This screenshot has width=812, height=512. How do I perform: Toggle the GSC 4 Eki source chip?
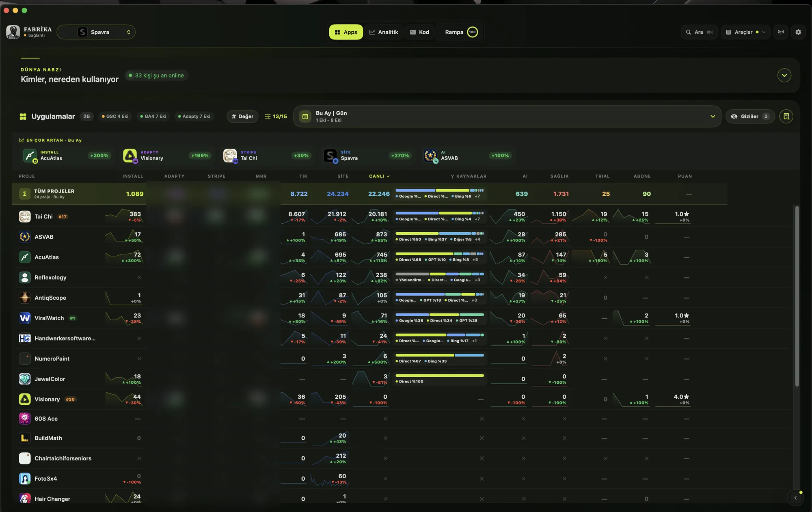tap(115, 117)
